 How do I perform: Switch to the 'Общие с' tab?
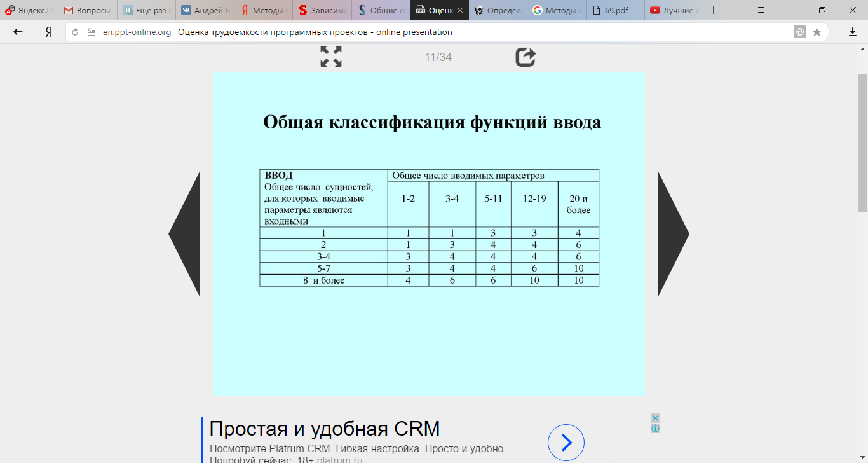[x=381, y=10]
